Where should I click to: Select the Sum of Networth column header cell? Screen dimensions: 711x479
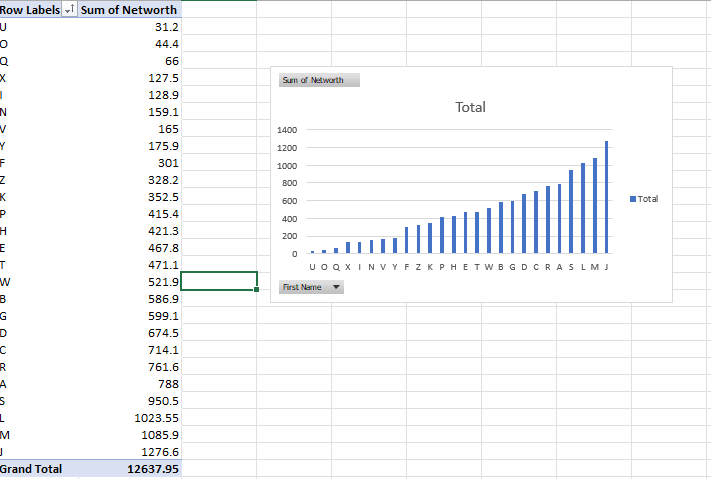tap(128, 10)
